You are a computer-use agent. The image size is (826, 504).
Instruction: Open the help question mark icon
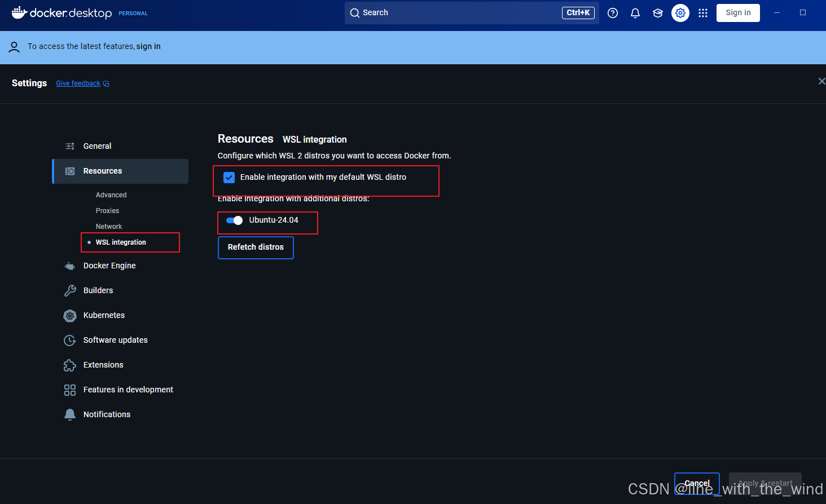click(613, 13)
